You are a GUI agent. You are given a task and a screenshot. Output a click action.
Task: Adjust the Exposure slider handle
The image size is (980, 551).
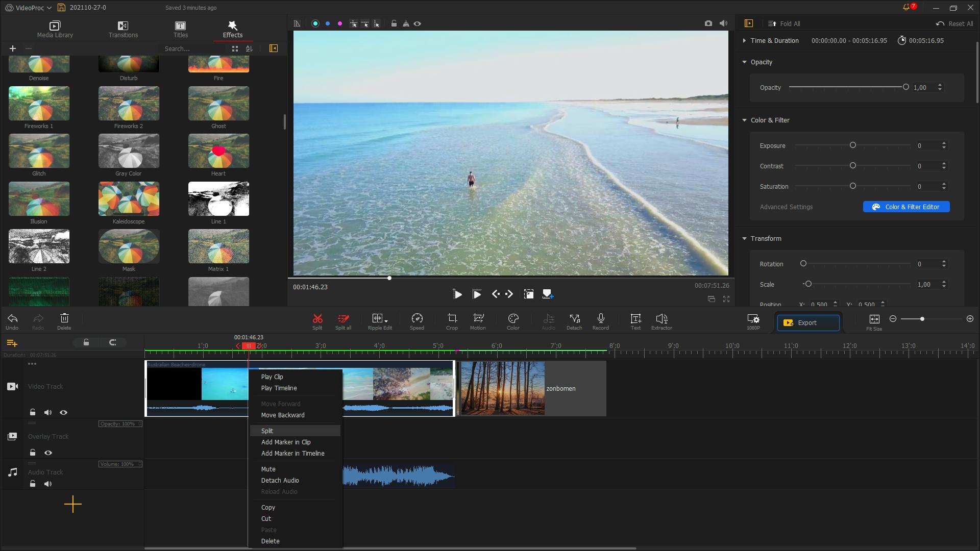coord(852,145)
